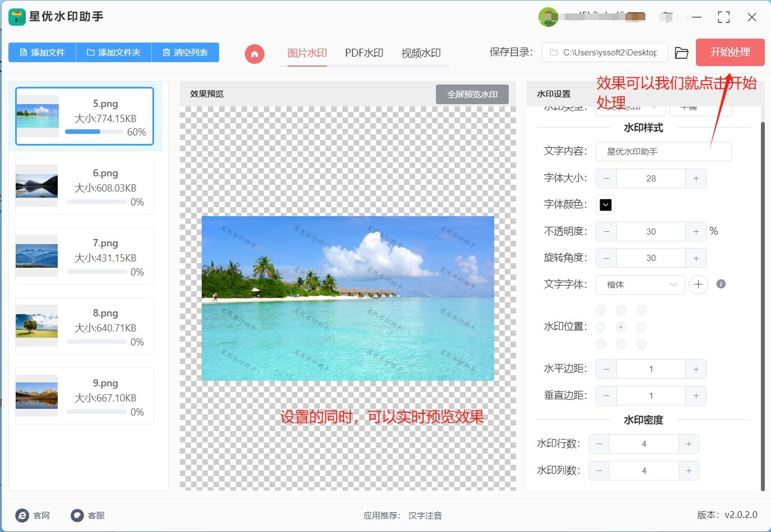Select 5.png thumbnail in file list
This screenshot has width=771, height=532.
click(38, 116)
